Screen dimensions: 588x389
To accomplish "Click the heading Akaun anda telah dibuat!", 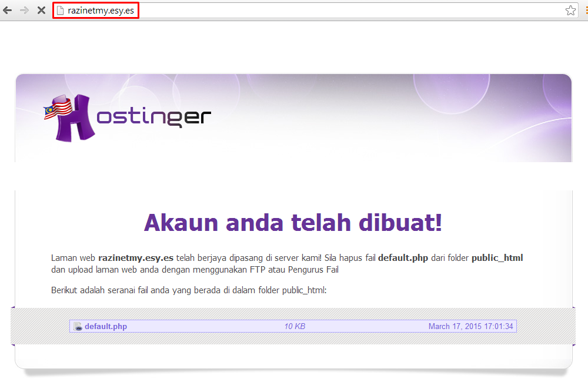I will (293, 223).
